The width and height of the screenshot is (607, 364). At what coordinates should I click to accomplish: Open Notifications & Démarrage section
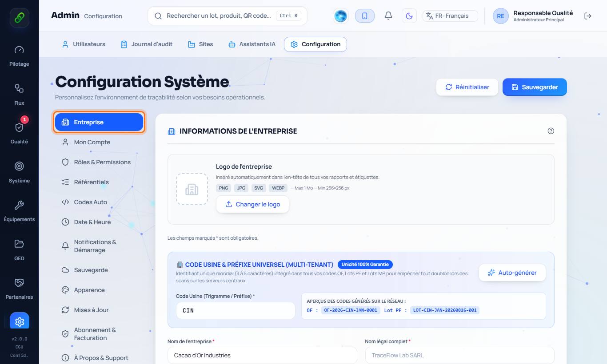click(99, 246)
